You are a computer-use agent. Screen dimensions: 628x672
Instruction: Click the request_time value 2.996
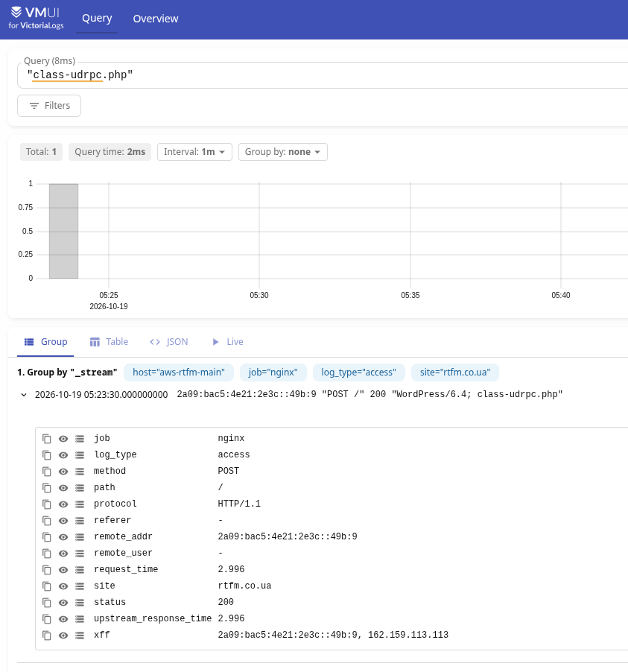(x=231, y=570)
